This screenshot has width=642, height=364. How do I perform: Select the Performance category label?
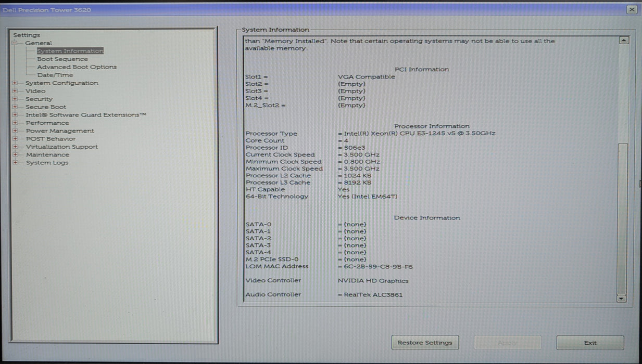tap(47, 123)
